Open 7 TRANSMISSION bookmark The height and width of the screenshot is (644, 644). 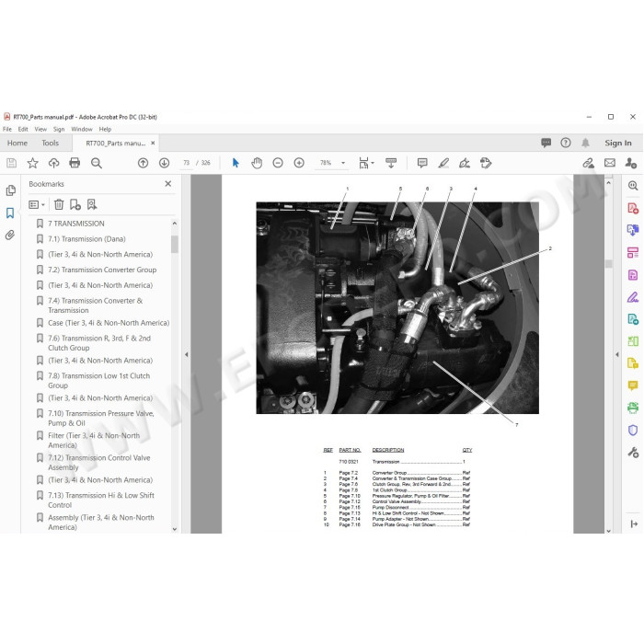76,224
